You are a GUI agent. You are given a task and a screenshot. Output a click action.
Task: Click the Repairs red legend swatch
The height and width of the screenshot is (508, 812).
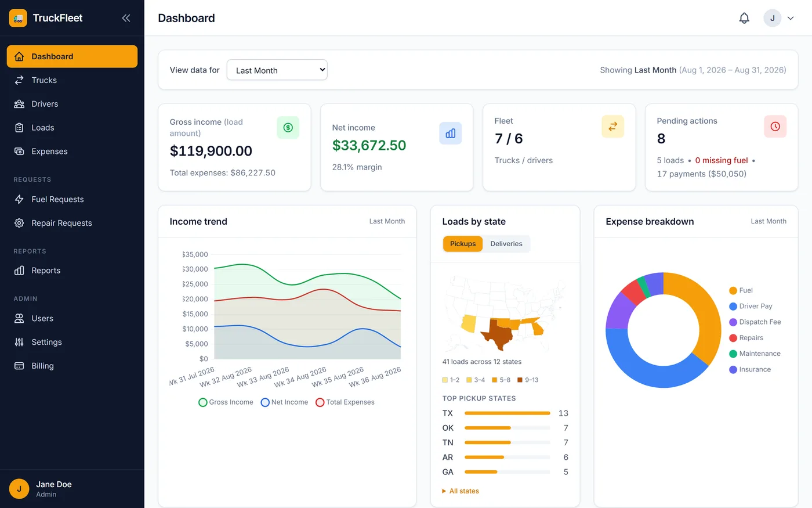733,338
